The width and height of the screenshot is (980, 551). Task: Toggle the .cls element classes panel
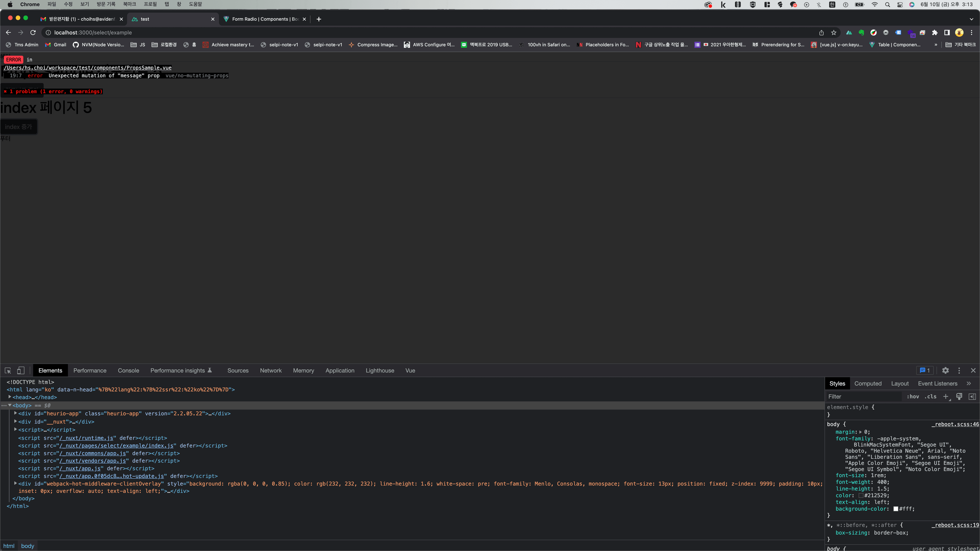tap(930, 397)
